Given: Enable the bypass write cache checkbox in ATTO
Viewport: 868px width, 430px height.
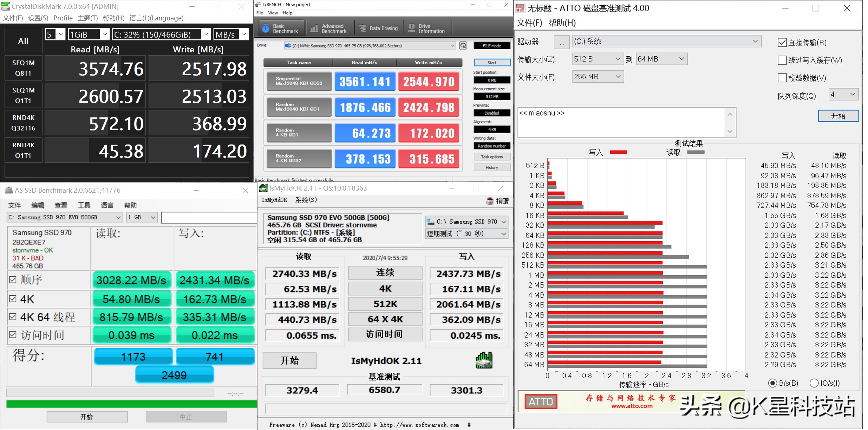Looking at the screenshot, I should pos(782,60).
